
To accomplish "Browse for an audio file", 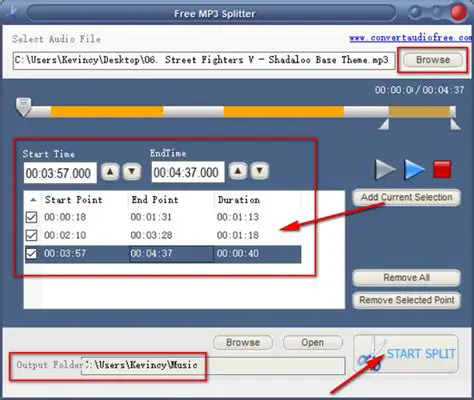I will point(433,60).
